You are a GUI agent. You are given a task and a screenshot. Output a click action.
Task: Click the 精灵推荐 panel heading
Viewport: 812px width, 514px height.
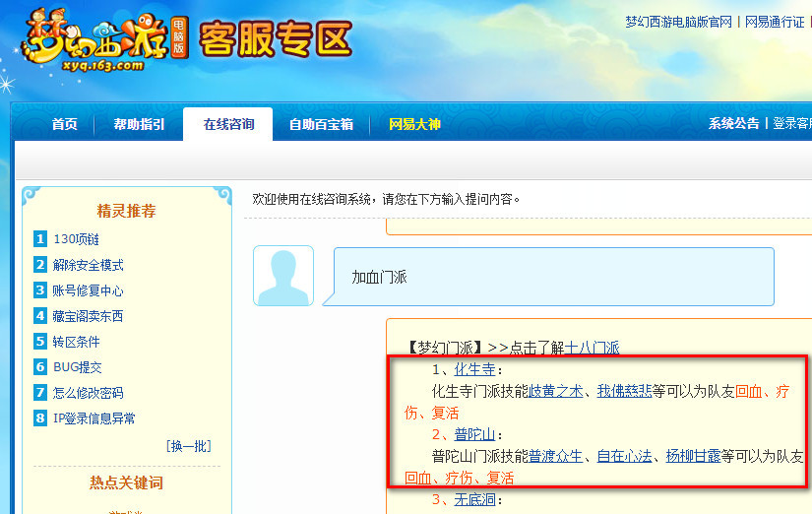pyautogui.click(x=126, y=211)
